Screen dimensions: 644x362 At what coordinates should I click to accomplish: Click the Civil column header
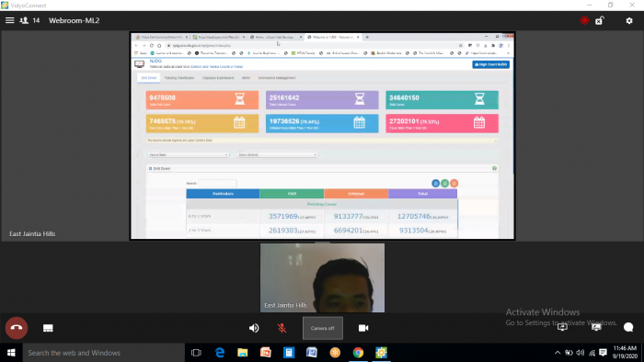(x=292, y=194)
